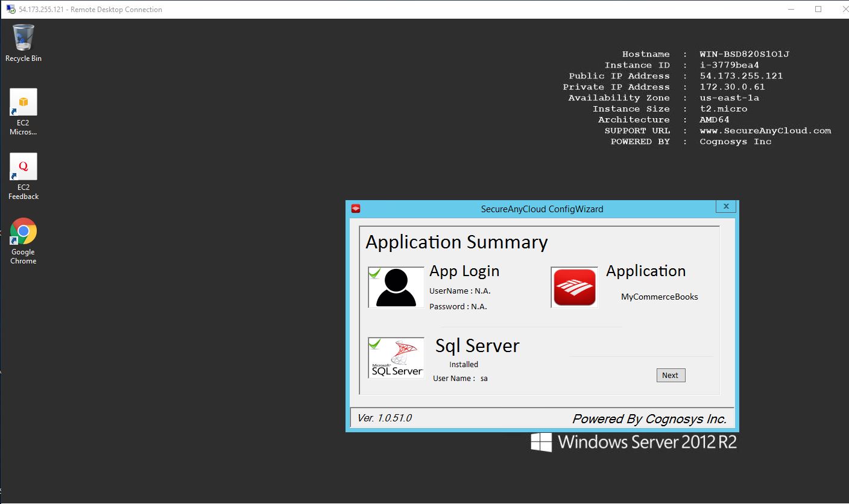Image resolution: width=849 pixels, height=504 pixels.
Task: Click the www.SecureAnyCloud.com support URL text
Action: pos(765,131)
